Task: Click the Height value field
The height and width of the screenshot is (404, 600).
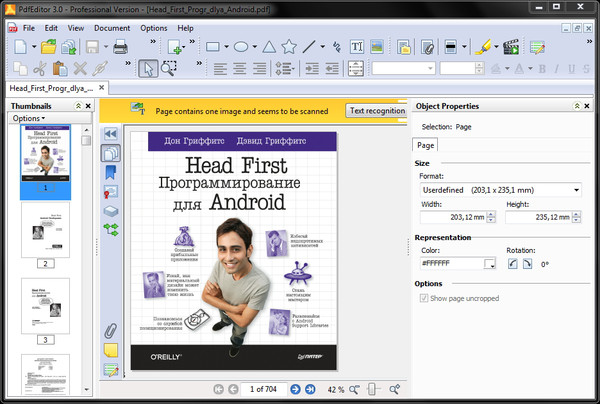Action: click(x=538, y=217)
